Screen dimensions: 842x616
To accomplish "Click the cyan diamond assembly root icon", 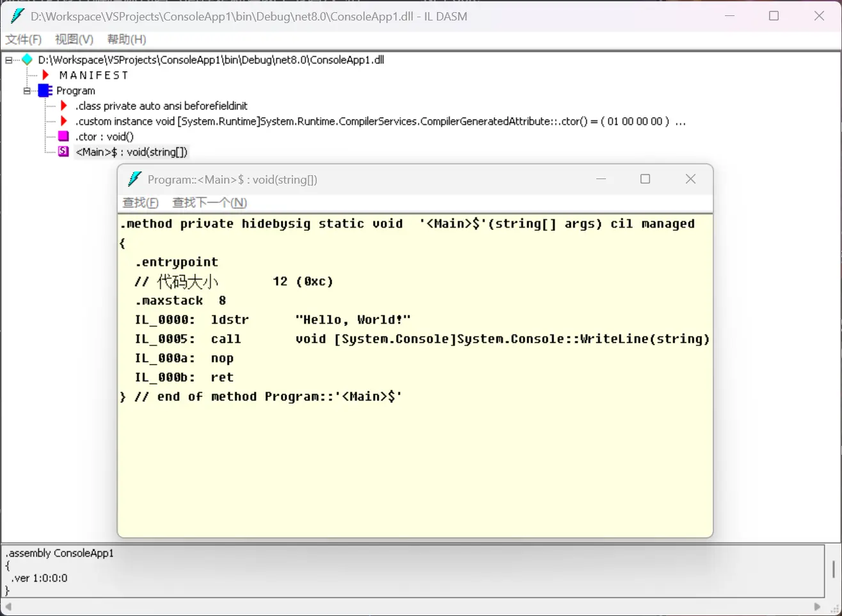I will click(27, 60).
